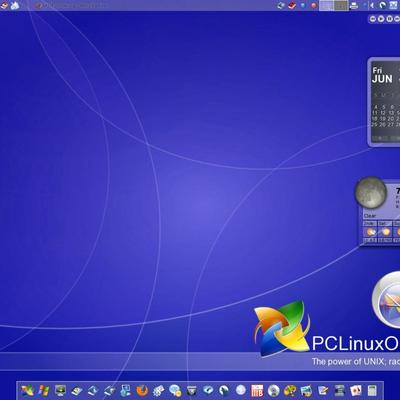Click the JUN month label in calendar widget

point(382,79)
